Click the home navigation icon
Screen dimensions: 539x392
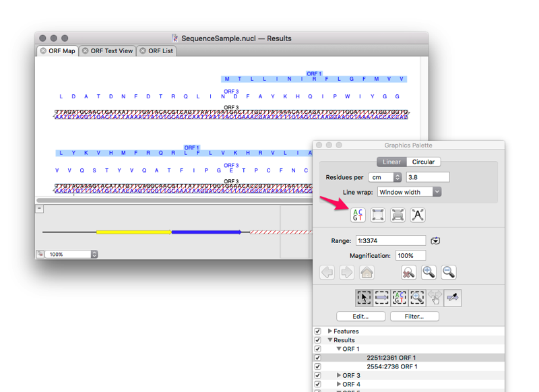point(367,272)
